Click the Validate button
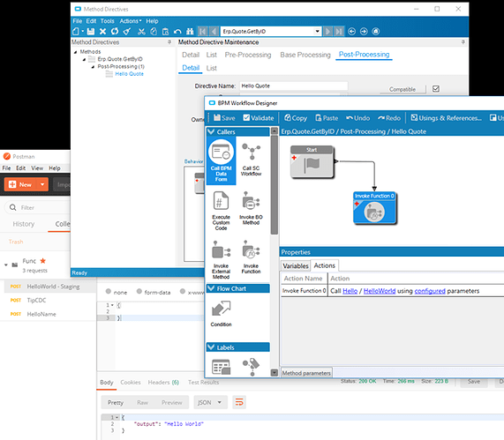The height and width of the screenshot is (440, 504). pyautogui.click(x=259, y=118)
